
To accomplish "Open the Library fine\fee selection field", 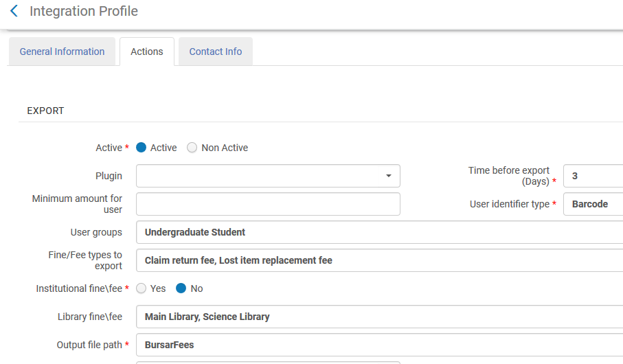I will (378, 317).
